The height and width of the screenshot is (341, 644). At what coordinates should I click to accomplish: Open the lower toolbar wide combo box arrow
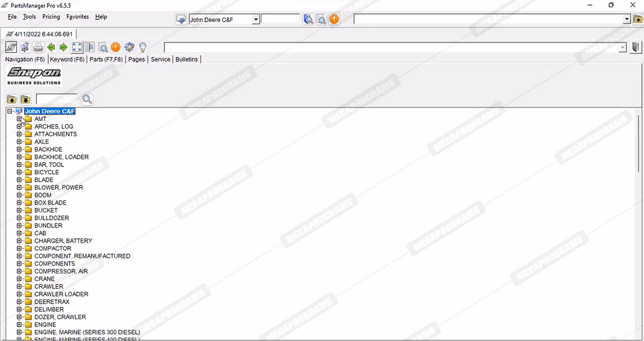click(x=623, y=48)
